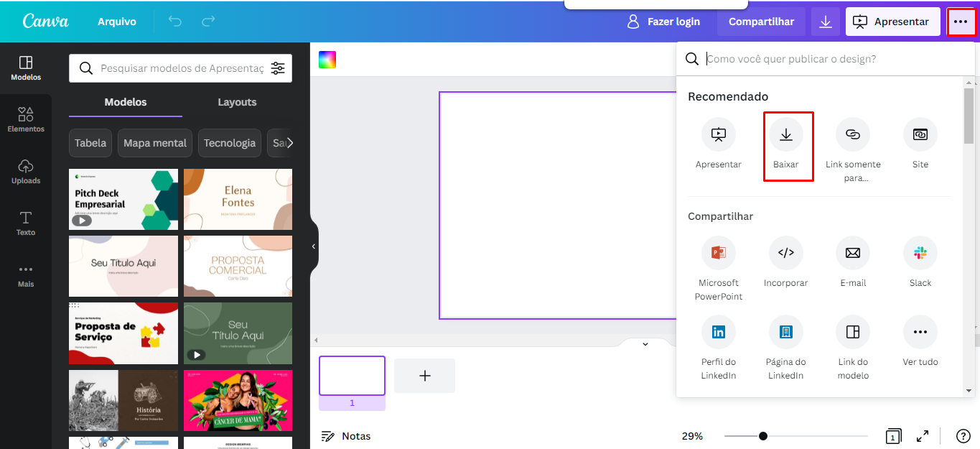This screenshot has width=980, height=449.
Task: Click the zoom slider handle
Action: click(763, 436)
